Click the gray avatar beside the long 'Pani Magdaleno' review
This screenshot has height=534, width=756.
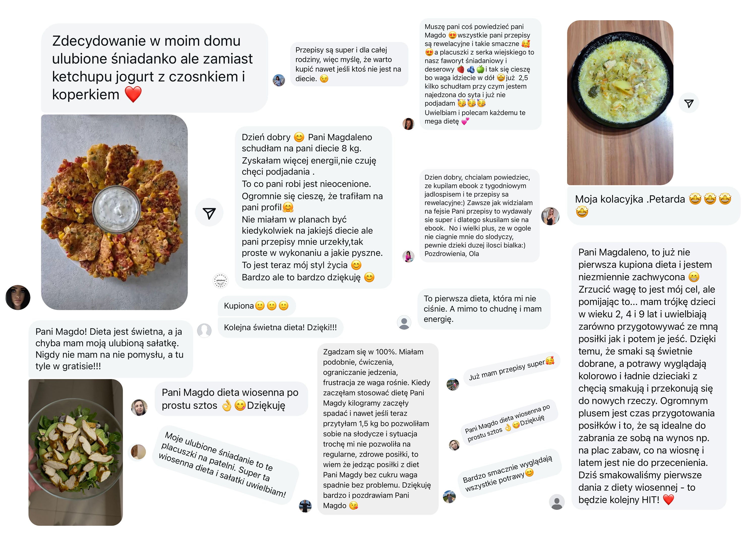[557, 502]
